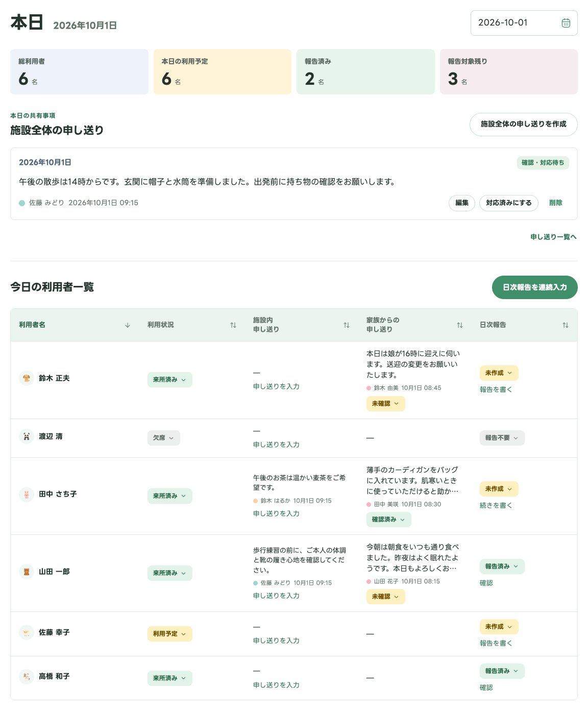The width and height of the screenshot is (588, 711).
Task: Open 田中 さち子 来所済み status dropdown
Action: coord(170,496)
